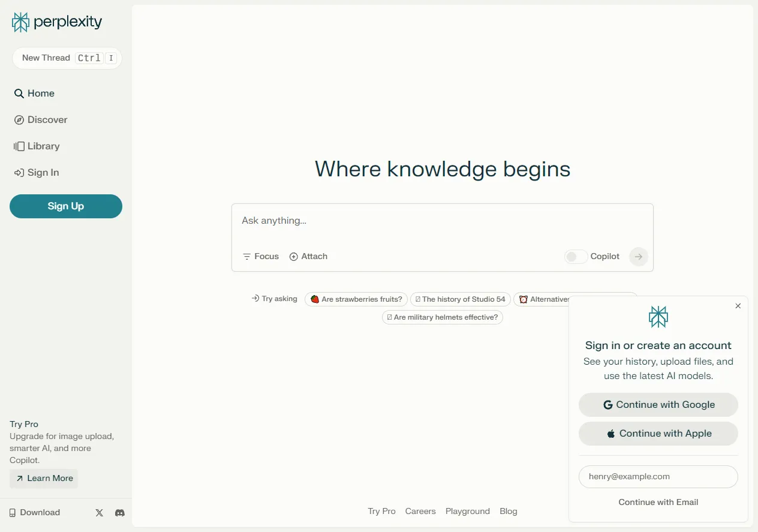Click the Sign In arrow icon
Image resolution: width=758 pixels, height=532 pixels.
pos(19,173)
